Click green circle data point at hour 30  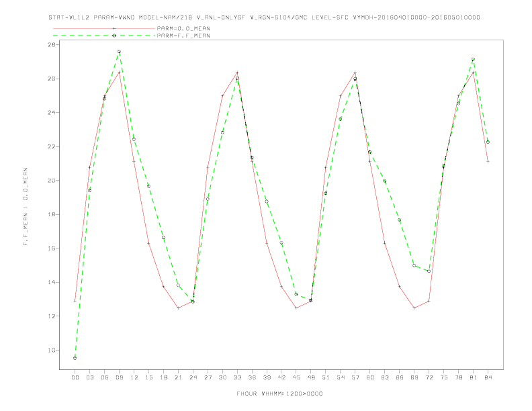222,132
